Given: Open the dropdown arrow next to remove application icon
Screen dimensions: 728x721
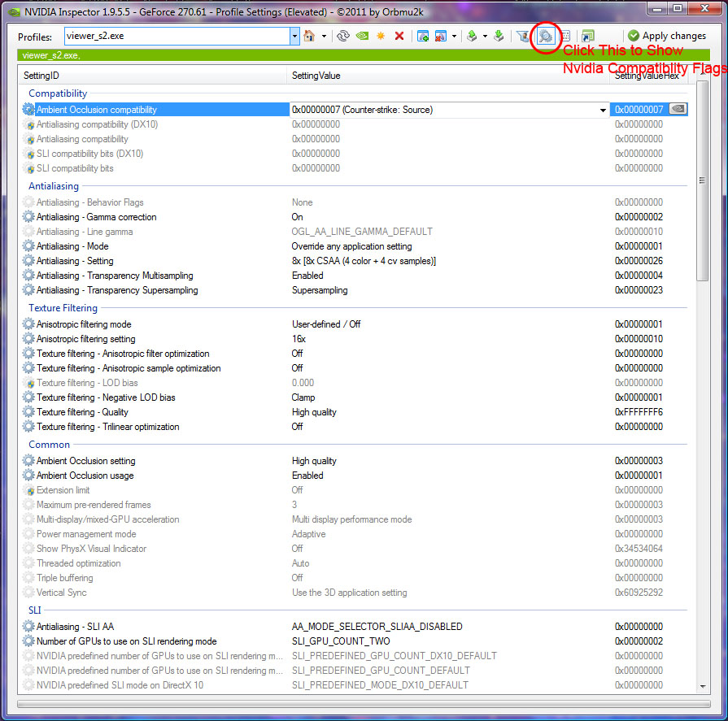Looking at the screenshot, I should [454, 37].
